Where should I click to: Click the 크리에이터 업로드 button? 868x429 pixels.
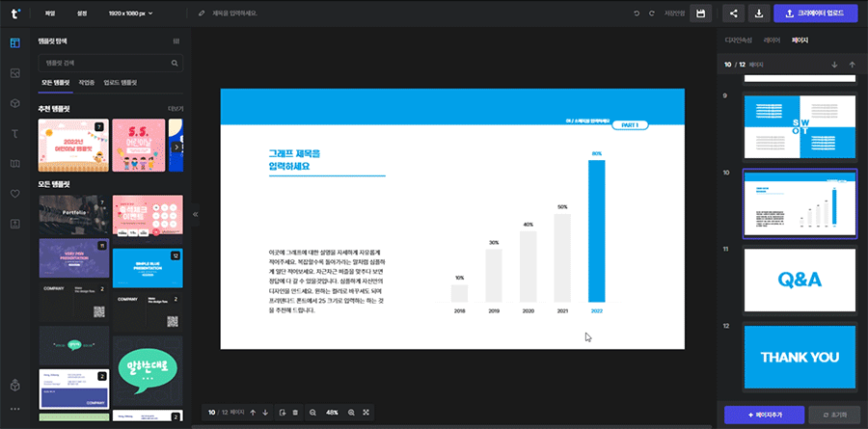(x=814, y=13)
